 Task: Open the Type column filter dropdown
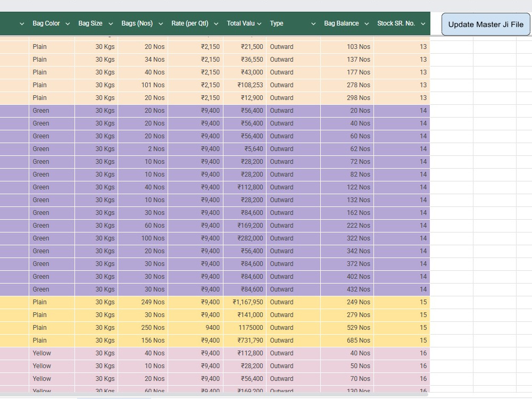(x=313, y=24)
